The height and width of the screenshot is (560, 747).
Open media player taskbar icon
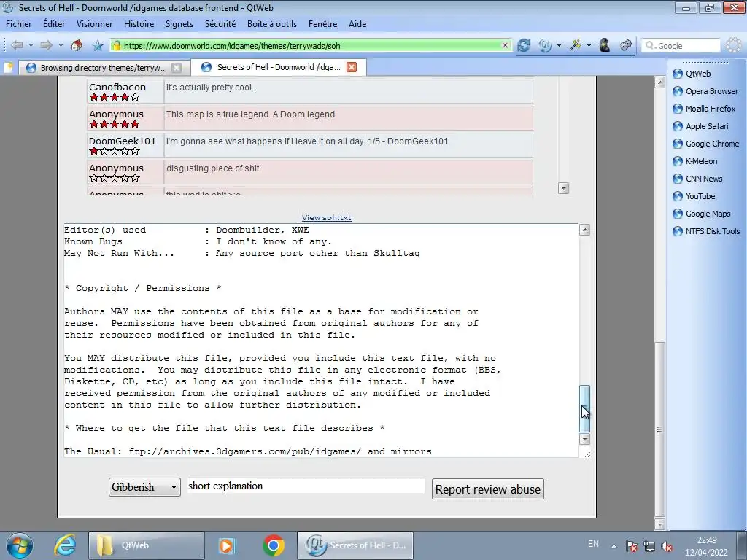point(227,545)
